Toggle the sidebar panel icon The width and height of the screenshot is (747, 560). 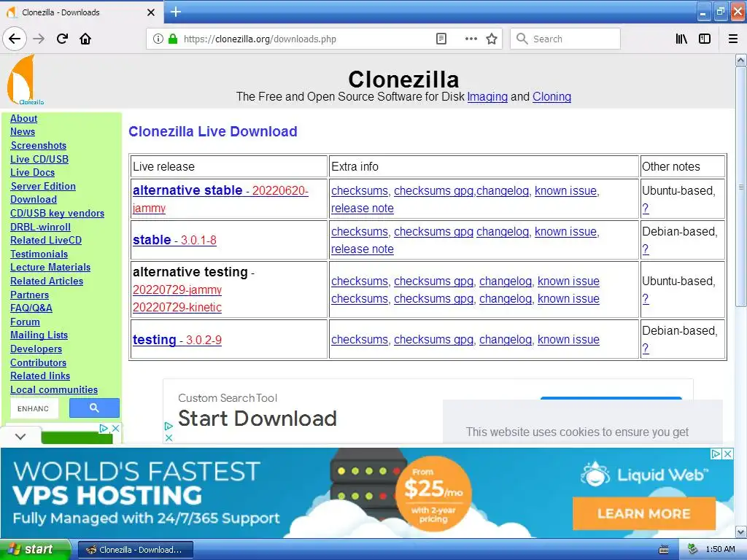(x=705, y=39)
